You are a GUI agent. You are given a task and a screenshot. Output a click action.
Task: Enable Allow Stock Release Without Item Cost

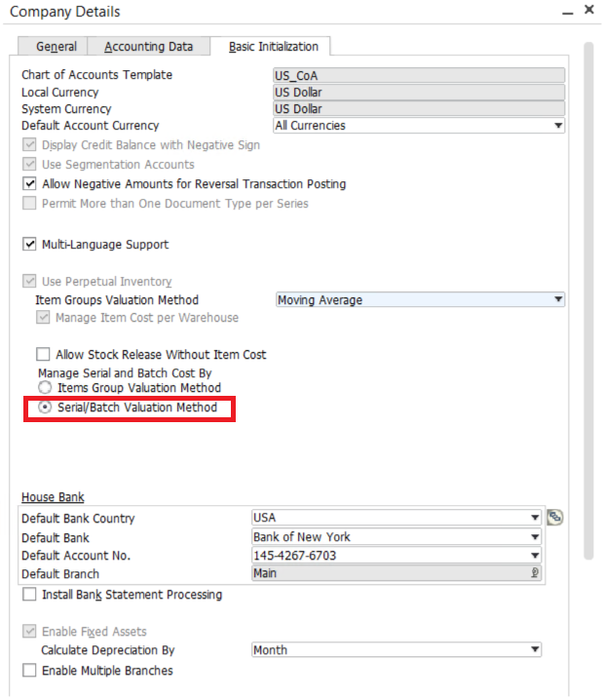(43, 355)
